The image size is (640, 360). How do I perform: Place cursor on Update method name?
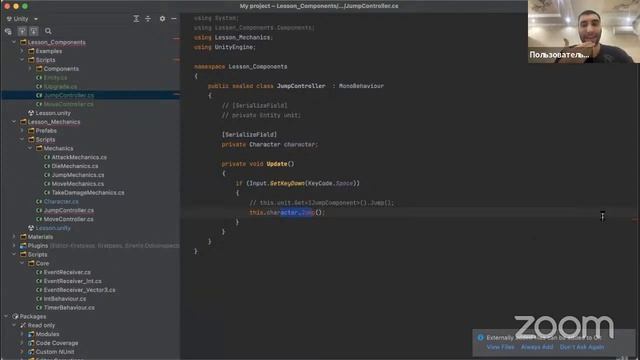tap(277, 164)
